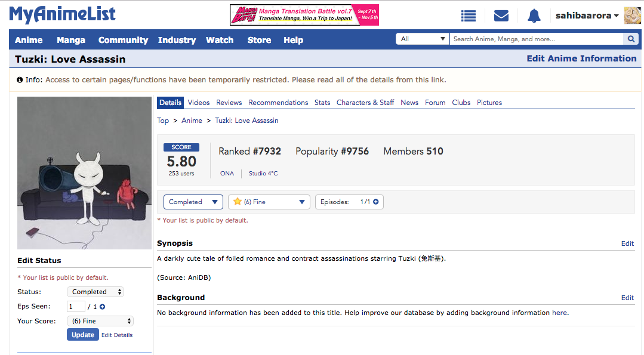Click the Update button
This screenshot has height=355, width=644.
pos(82,335)
